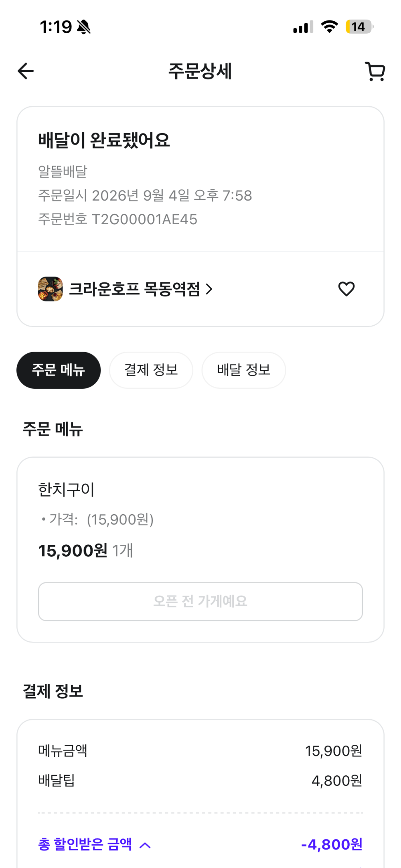Open the 크라운호프 목동역점 store link
Viewport: 401px width, 868px height.
pos(135,289)
